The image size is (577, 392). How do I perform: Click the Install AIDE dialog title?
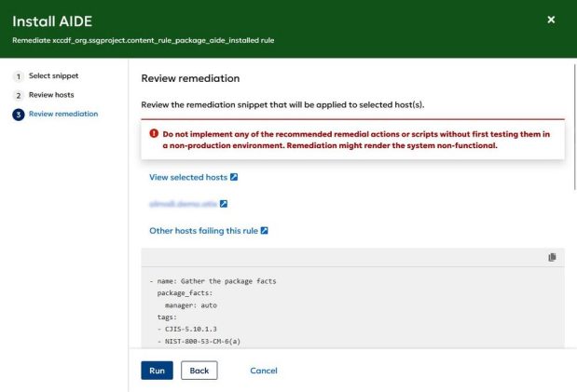click(x=59, y=20)
